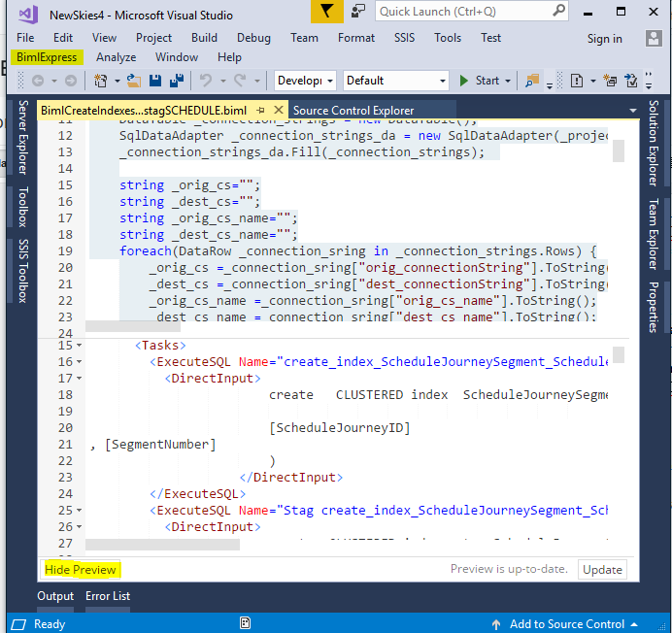Screen dimensions: 672x633
Task: Click the New Project toolbar icon
Action: (x=101, y=81)
